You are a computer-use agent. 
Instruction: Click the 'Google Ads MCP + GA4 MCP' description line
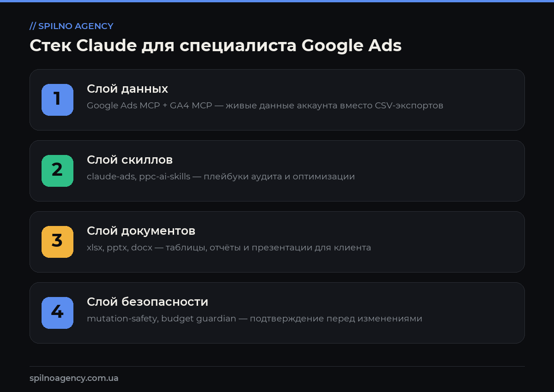(x=265, y=106)
